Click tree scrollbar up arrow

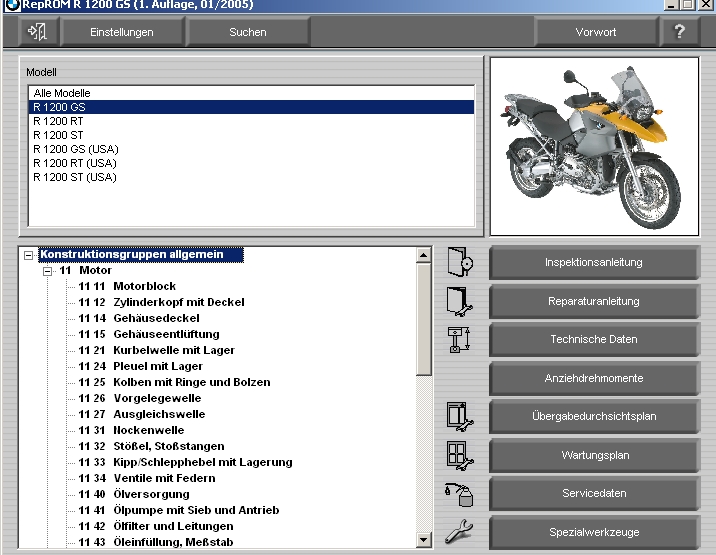pos(423,255)
